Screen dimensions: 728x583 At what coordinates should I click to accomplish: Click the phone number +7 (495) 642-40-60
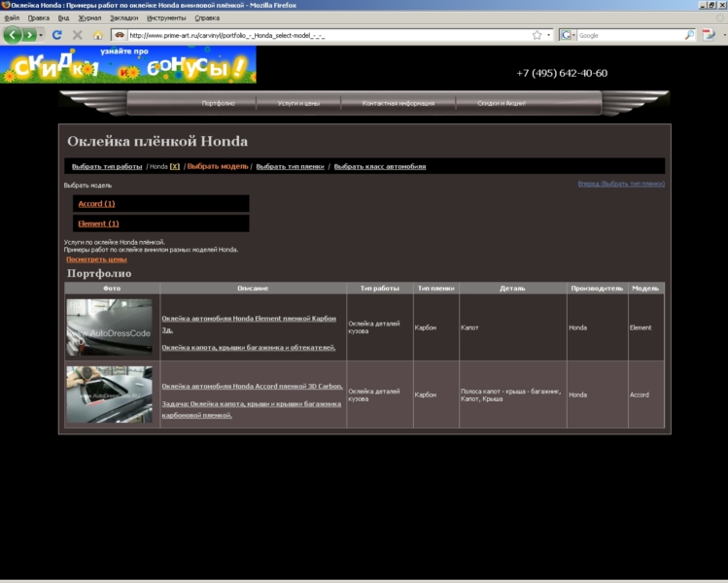[x=562, y=73]
